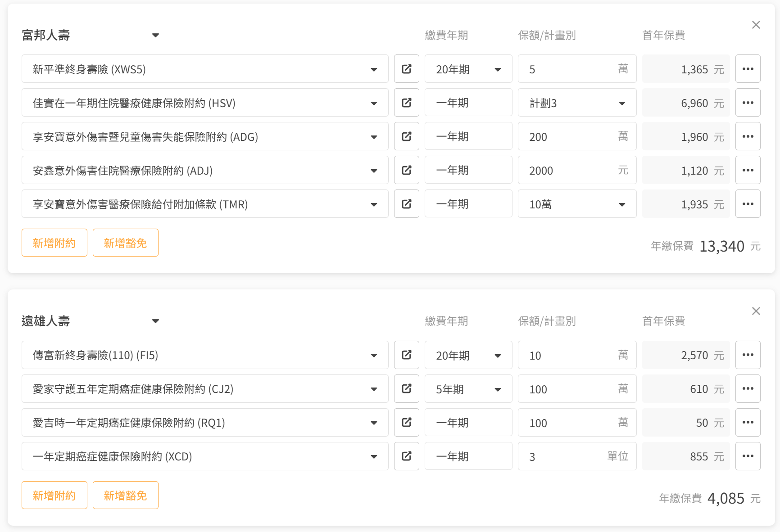Open the 計劃3 plan dropdown
The height and width of the screenshot is (532, 780).
tap(576, 103)
